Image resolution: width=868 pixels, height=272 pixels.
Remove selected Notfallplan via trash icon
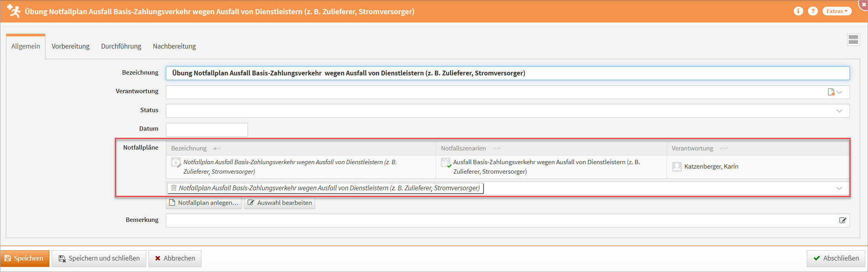[x=173, y=188]
